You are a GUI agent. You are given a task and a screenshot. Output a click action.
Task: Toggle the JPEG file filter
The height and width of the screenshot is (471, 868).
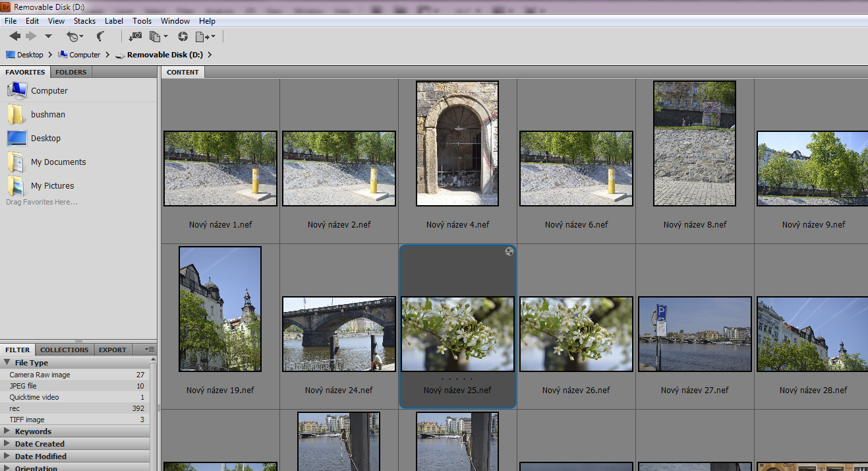(75, 386)
